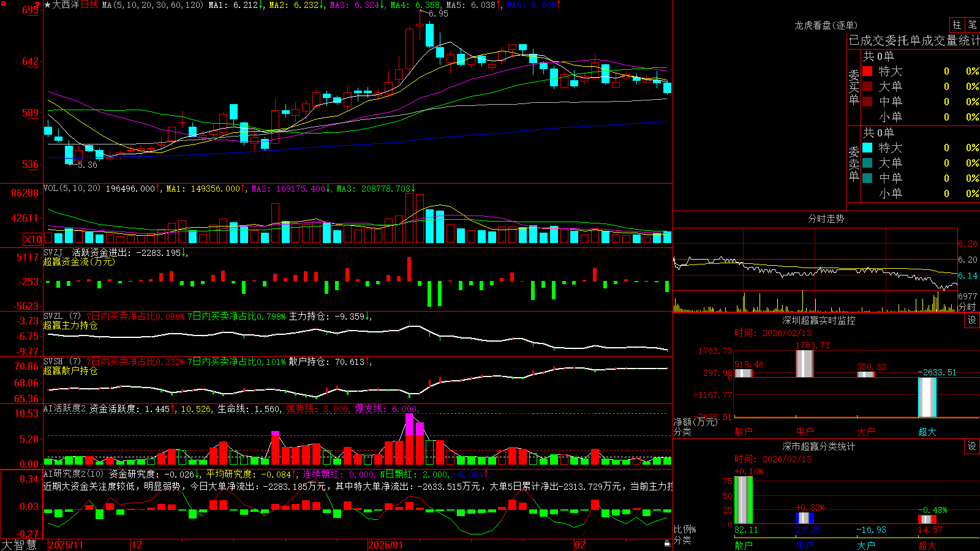Click the 散户 bar in 深圳超赢实时监控
The image size is (980, 551).
pyautogui.click(x=743, y=373)
